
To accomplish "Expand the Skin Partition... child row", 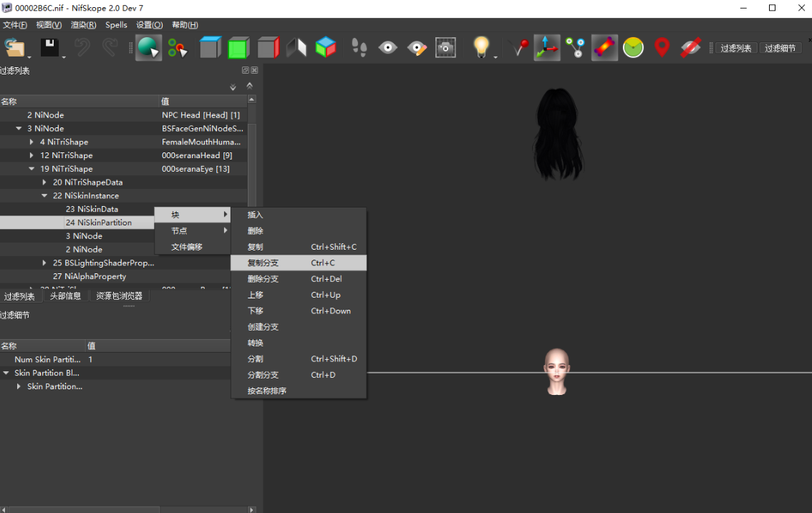I will [19, 386].
